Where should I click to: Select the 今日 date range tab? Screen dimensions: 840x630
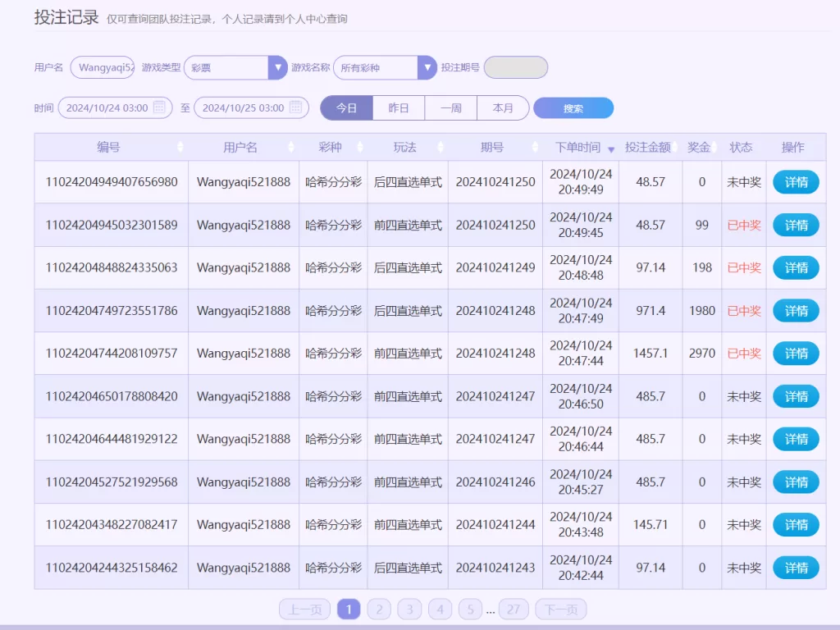[347, 107]
